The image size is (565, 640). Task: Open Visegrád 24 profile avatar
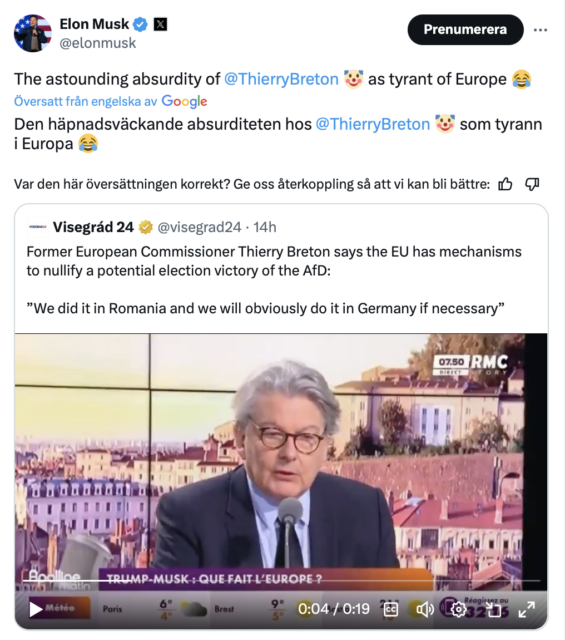(x=37, y=227)
